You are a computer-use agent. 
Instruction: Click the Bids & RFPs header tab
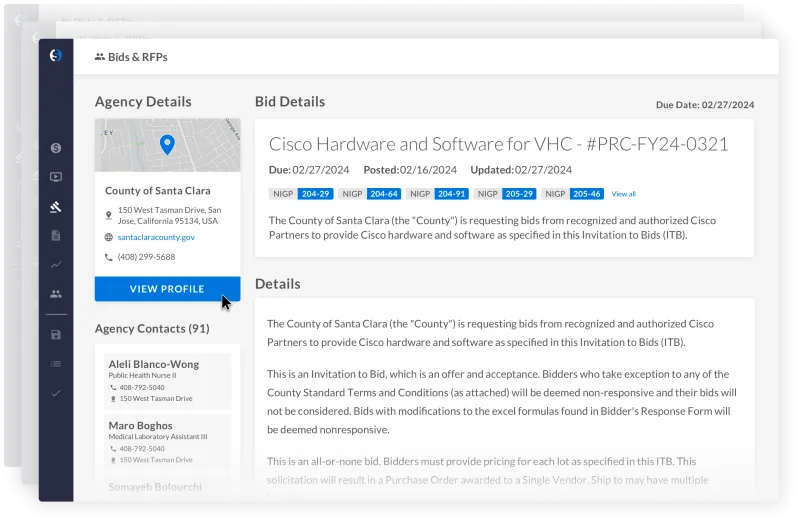[131, 57]
